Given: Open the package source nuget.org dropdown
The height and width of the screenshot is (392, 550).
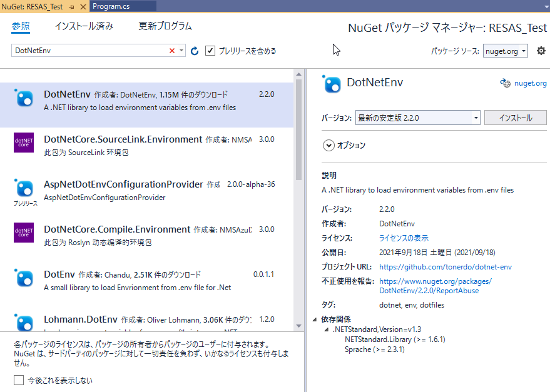Looking at the screenshot, I should pos(505,51).
